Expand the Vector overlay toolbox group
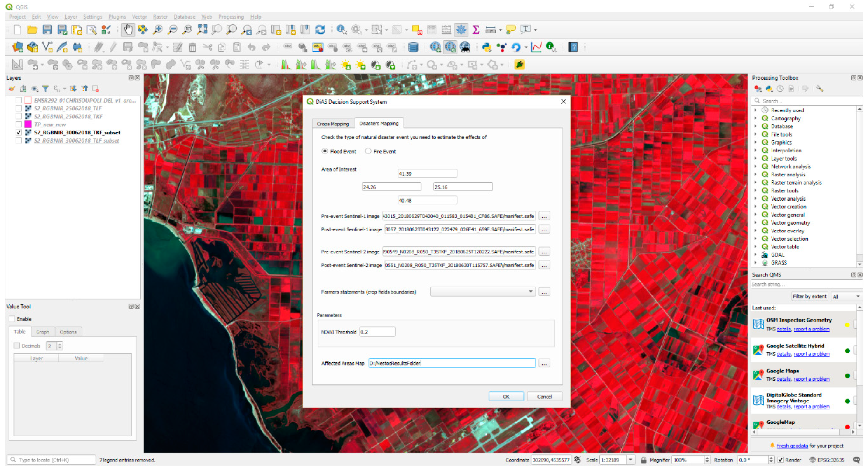This screenshot has height=470, width=868. tap(756, 231)
